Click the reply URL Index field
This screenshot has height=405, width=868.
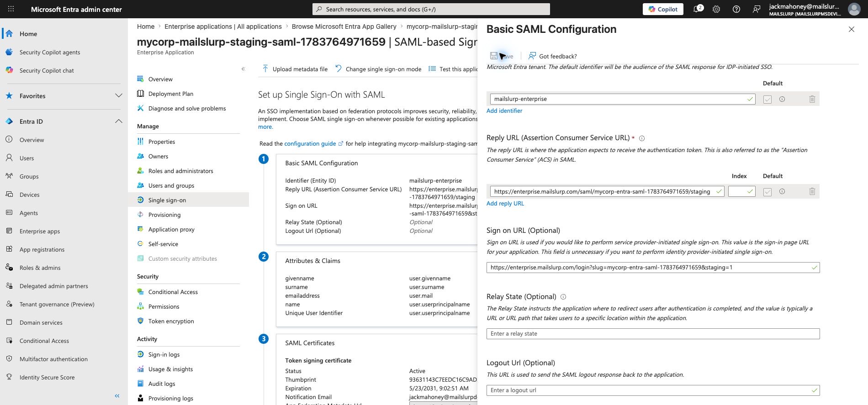tap(741, 192)
